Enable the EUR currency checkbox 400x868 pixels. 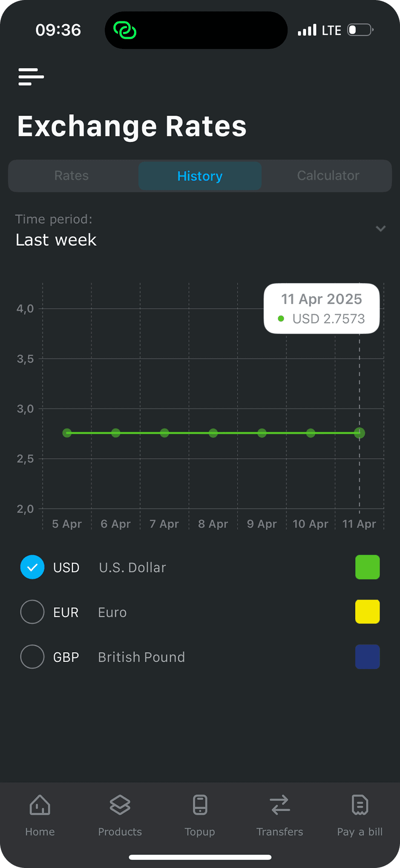coord(32,612)
